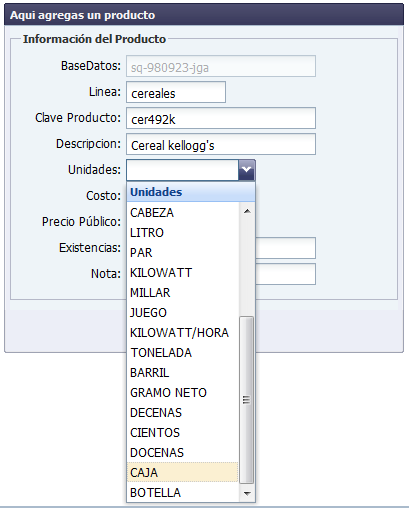Click the scroll down arrow in units list
Screen dimensions: 409x508
tap(247, 493)
